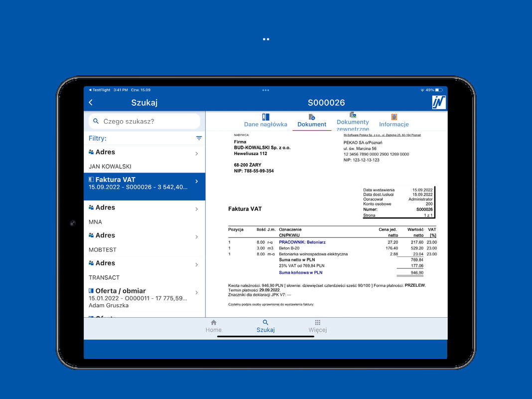Click the IN-Software logo icon
Screen dimensions: 532x399
pos(439,102)
